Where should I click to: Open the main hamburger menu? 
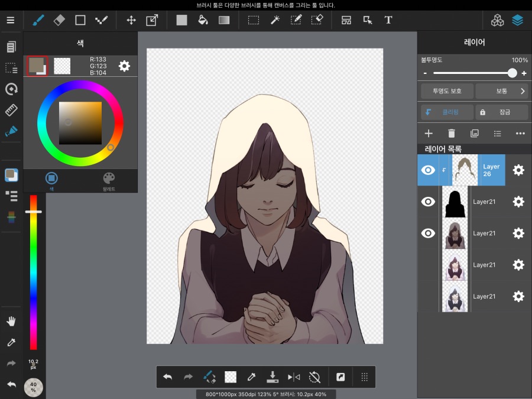pos(11,20)
